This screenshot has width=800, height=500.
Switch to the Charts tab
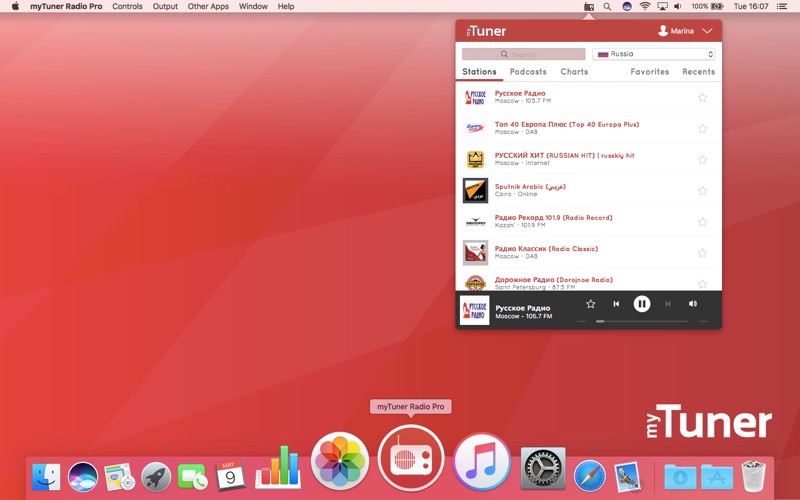tap(574, 72)
